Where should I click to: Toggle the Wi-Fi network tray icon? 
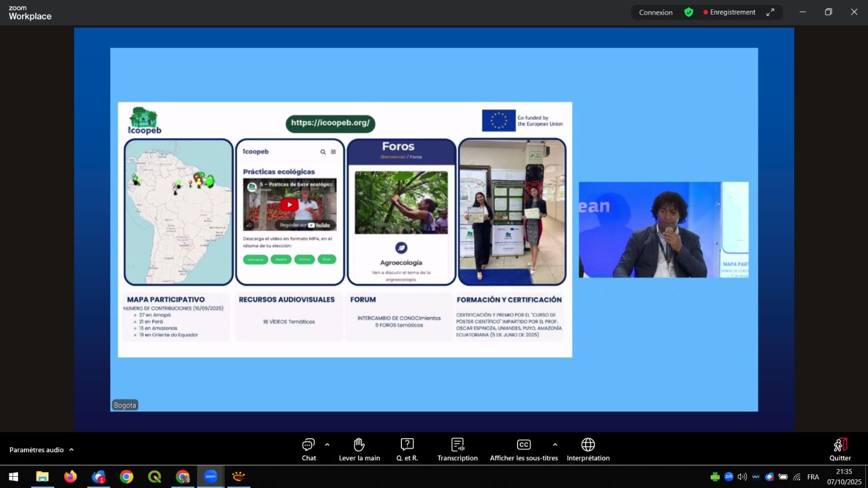[x=797, y=477]
